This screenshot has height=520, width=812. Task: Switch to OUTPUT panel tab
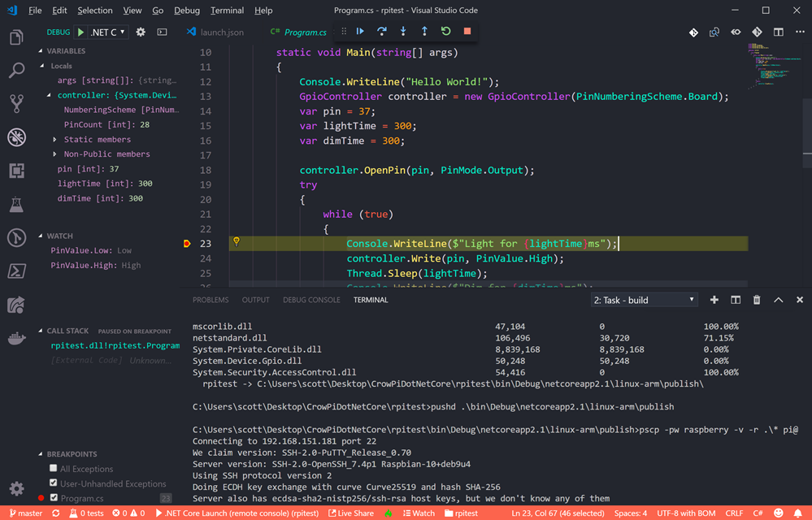pos(255,300)
